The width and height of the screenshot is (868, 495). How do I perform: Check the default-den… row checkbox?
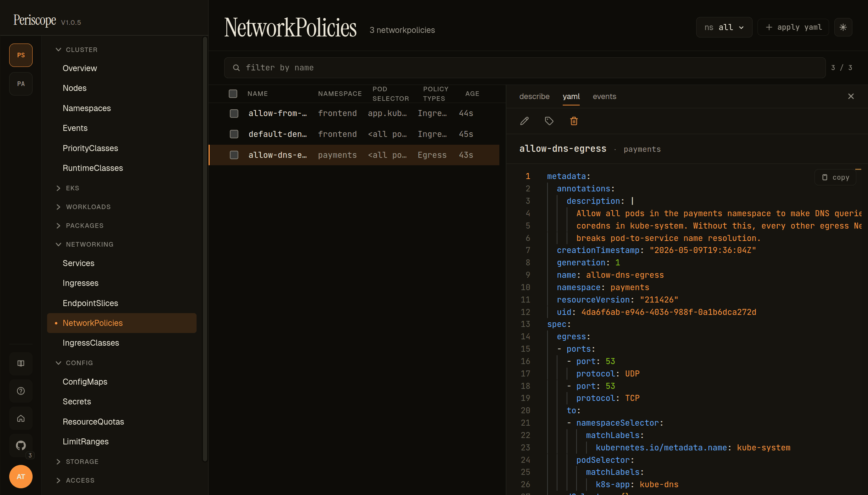coord(234,134)
